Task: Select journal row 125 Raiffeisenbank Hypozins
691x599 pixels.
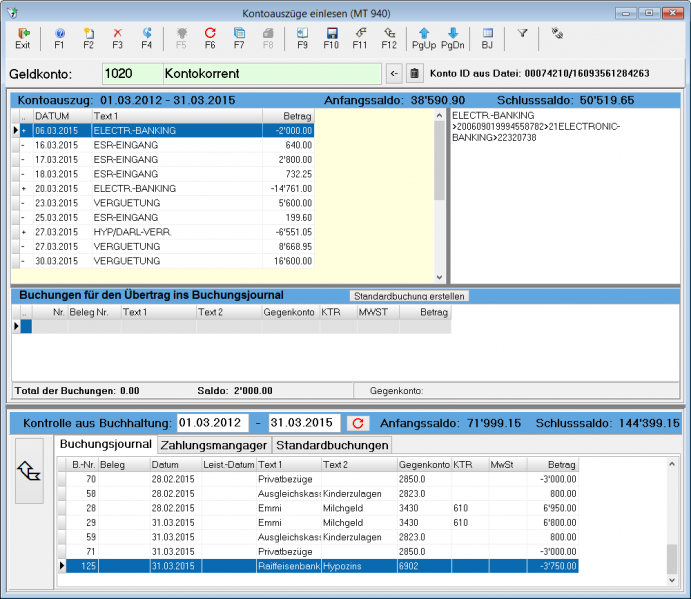Action: pyautogui.click(x=318, y=566)
